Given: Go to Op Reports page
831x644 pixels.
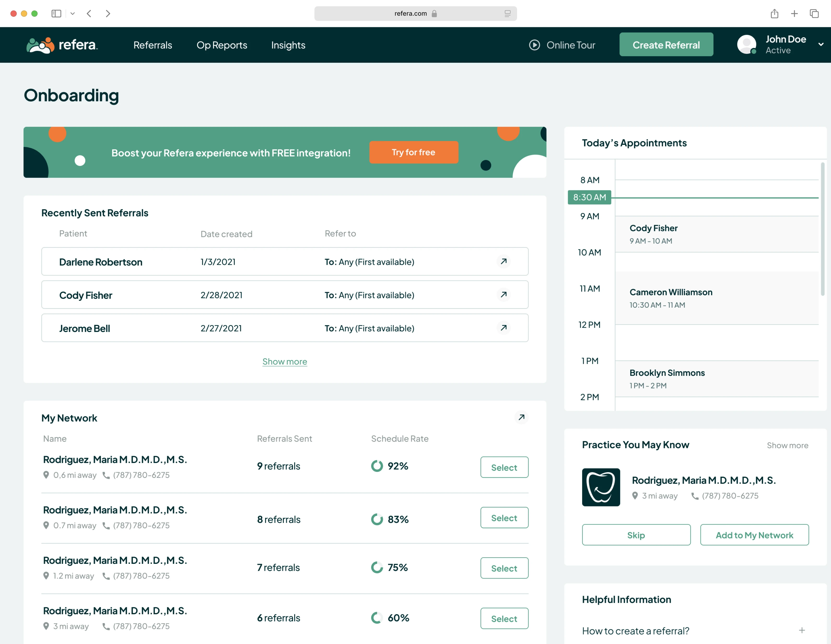Looking at the screenshot, I should tap(222, 45).
